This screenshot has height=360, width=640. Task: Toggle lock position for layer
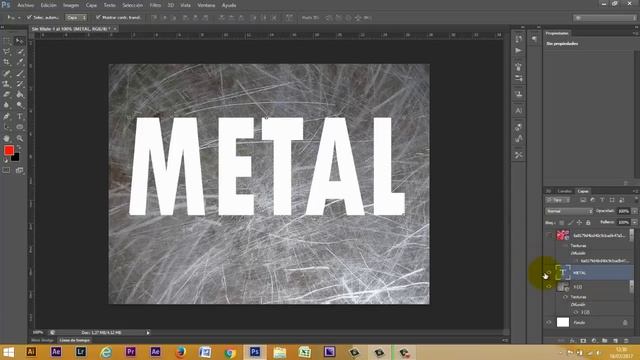(x=579, y=222)
